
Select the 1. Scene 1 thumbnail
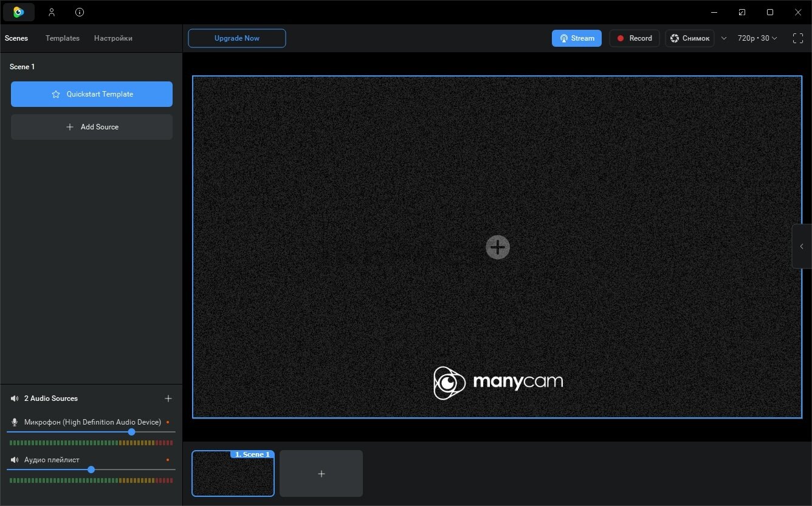(x=233, y=473)
